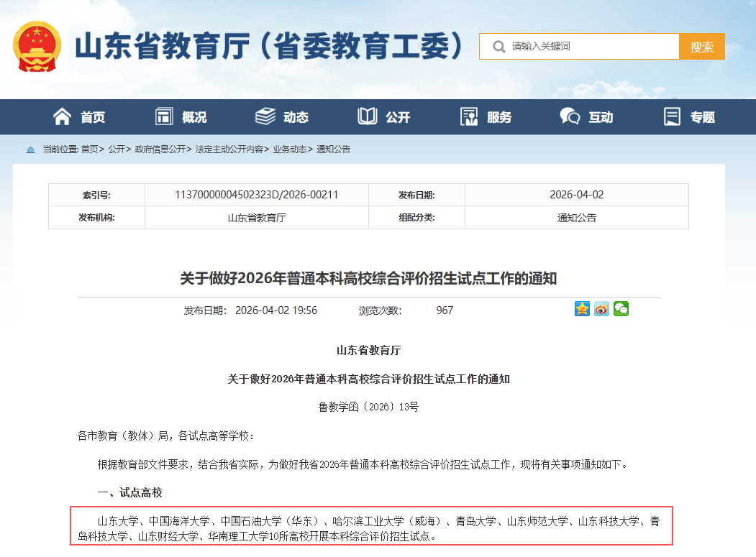Open the 公开 nav menu
The image size is (756, 557).
[x=398, y=117]
